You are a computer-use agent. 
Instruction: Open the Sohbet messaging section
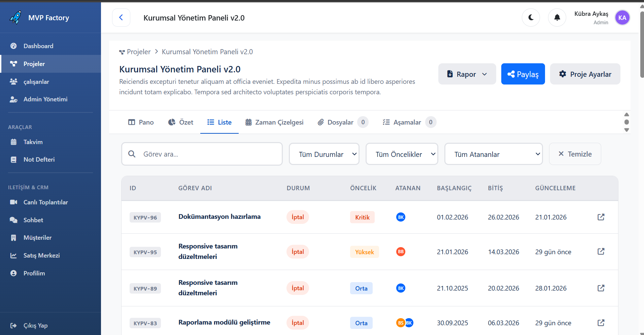coord(33,220)
